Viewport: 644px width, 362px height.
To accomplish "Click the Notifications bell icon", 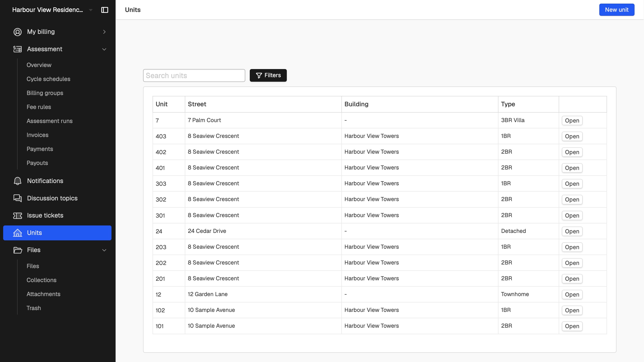I will (18, 181).
